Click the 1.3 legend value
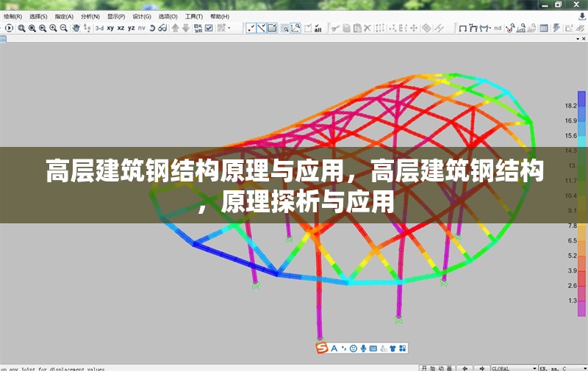588x371 pixels. (573, 300)
